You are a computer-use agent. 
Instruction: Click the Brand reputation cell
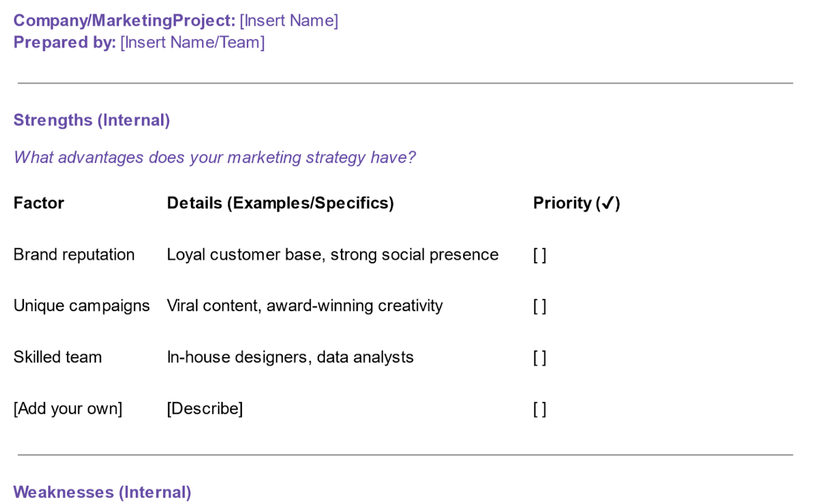point(74,254)
